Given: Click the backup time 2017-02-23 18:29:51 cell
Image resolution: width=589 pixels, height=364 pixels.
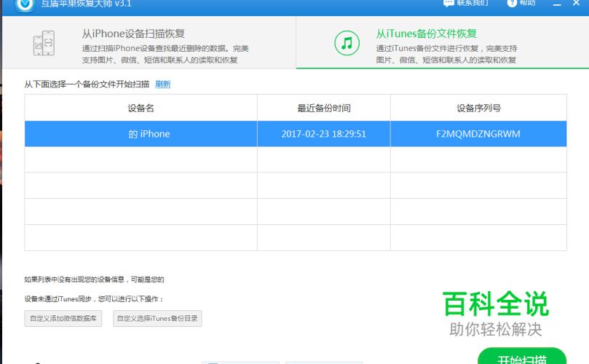Looking at the screenshot, I should point(324,134).
